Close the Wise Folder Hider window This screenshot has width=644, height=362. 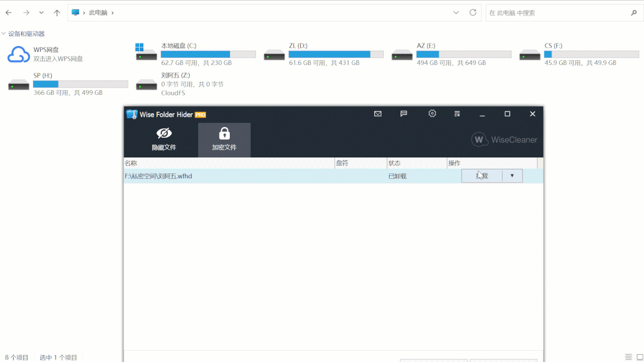tap(532, 114)
